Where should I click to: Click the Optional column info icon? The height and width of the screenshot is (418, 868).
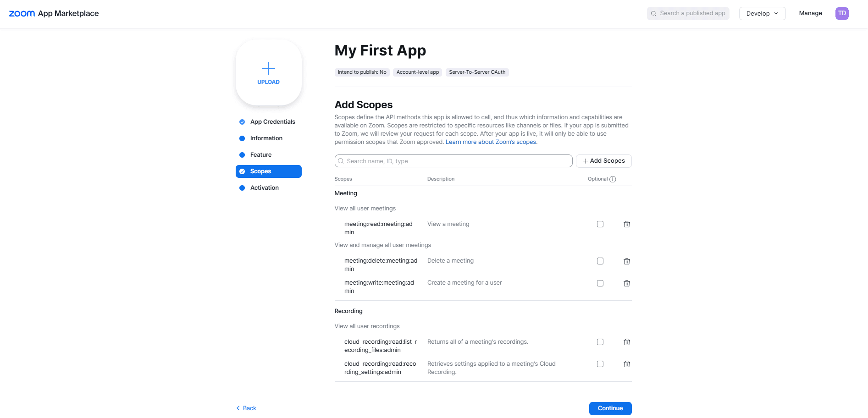pos(613,179)
